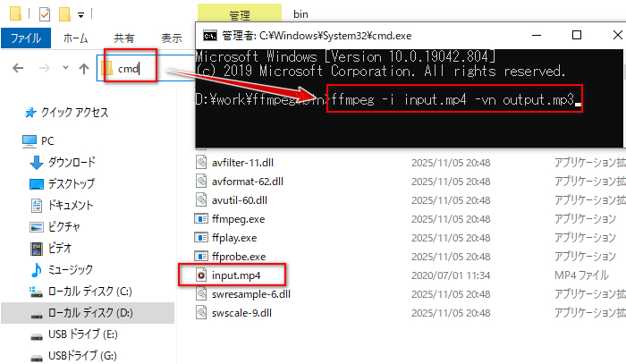Click the MP4 ファイル type cell
The width and height of the screenshot is (626, 364).
(x=581, y=275)
